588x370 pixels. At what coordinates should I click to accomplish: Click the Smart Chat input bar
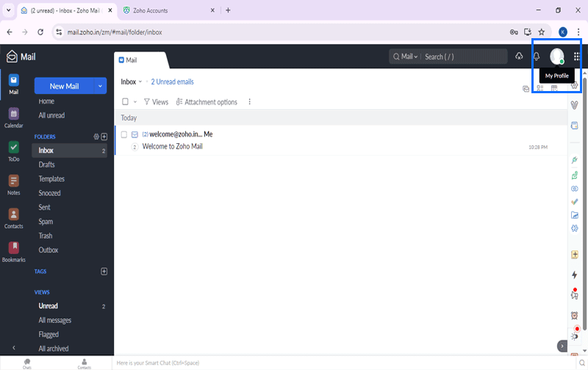click(344, 363)
